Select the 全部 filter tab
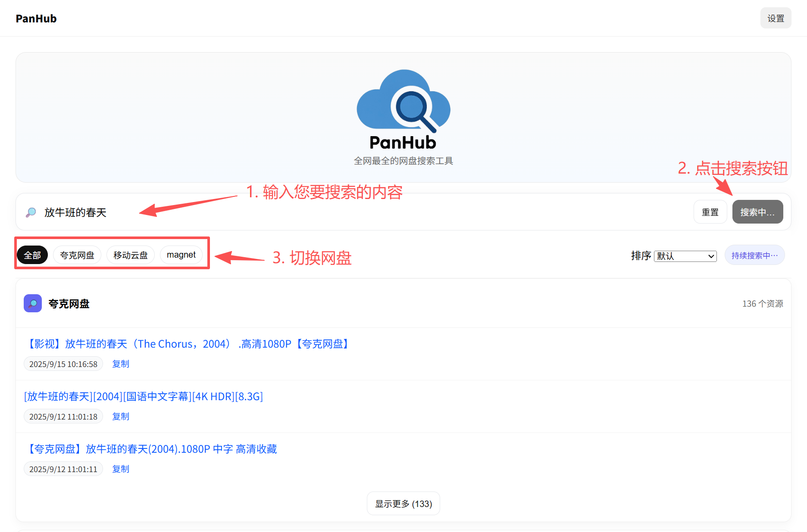 pos(32,255)
